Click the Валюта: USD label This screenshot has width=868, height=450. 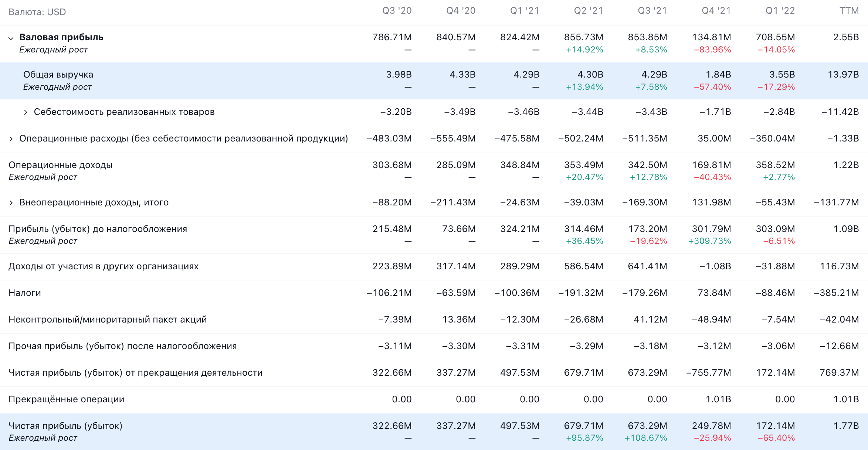pos(37,12)
